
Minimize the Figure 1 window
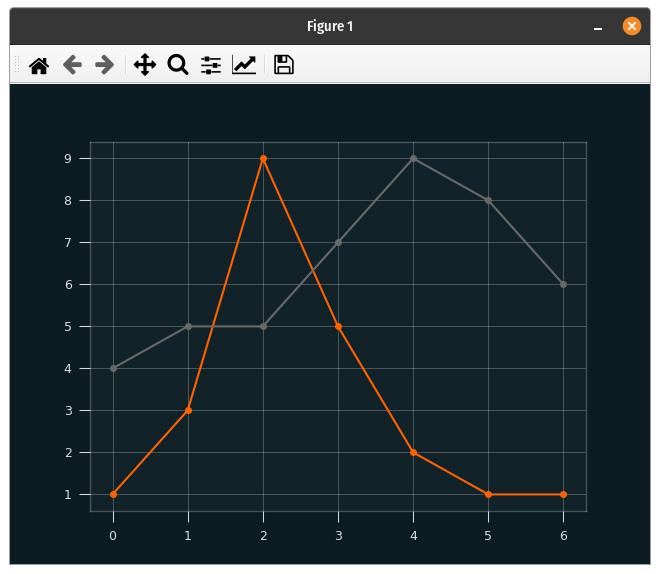click(x=598, y=27)
